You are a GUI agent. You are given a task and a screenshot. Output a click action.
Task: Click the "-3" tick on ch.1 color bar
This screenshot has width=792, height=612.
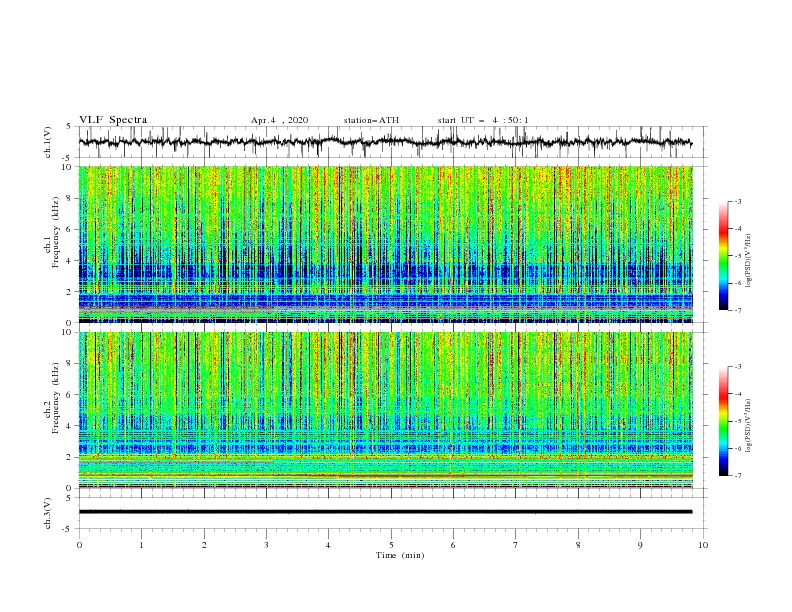(x=737, y=201)
